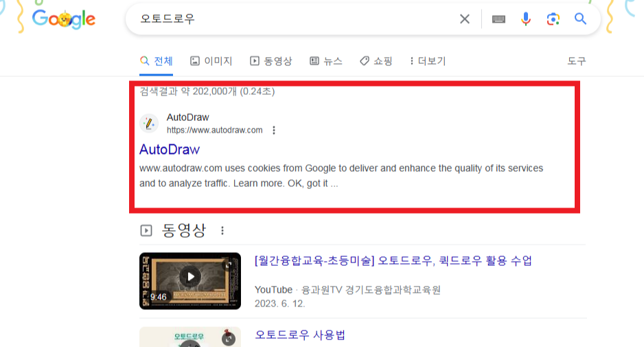644x347 pixels.
Task: Open Google Lens image search icon
Action: pos(553,19)
